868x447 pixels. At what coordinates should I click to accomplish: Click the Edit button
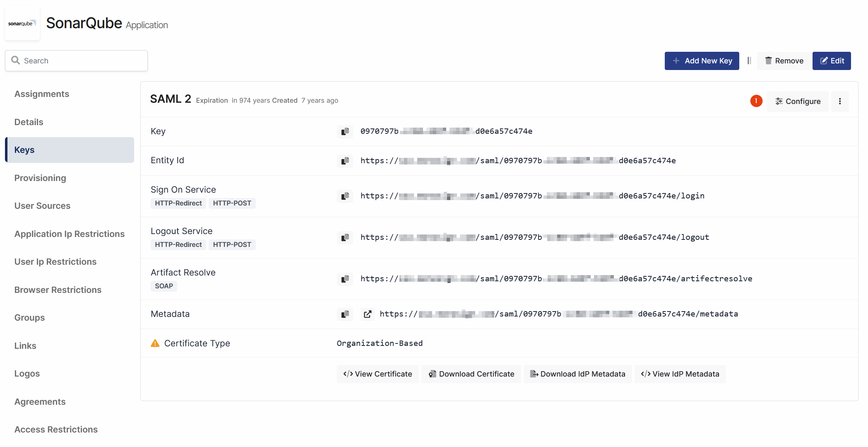click(831, 61)
